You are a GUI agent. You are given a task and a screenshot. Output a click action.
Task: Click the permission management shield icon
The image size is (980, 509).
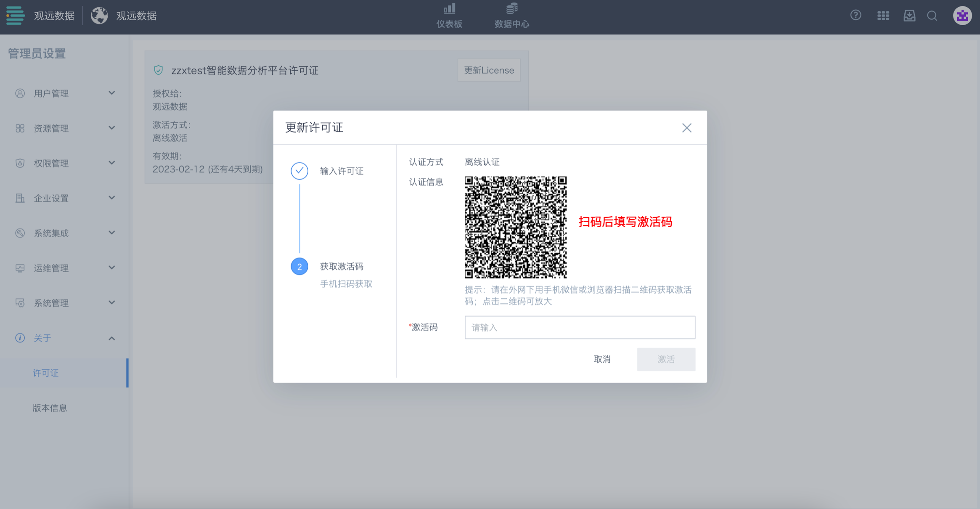click(20, 163)
